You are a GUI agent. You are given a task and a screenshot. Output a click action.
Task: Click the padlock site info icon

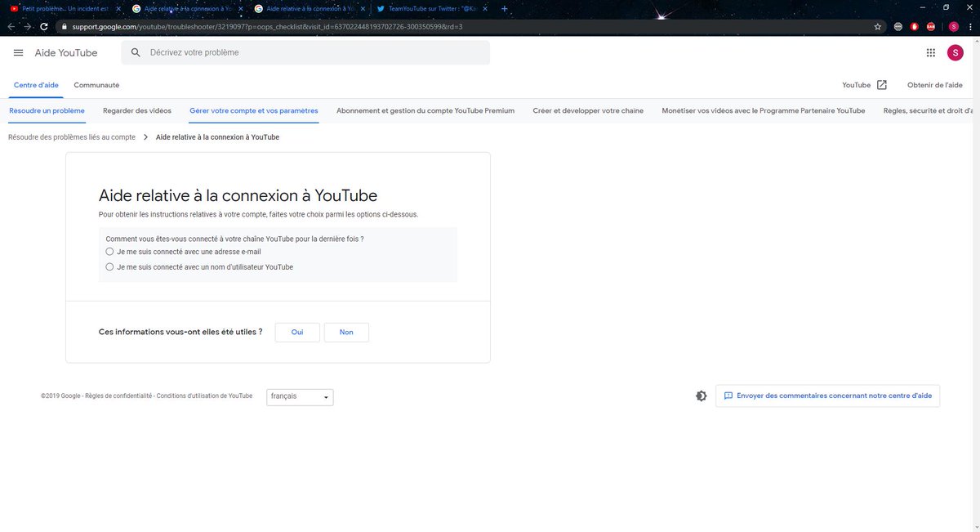(x=65, y=26)
